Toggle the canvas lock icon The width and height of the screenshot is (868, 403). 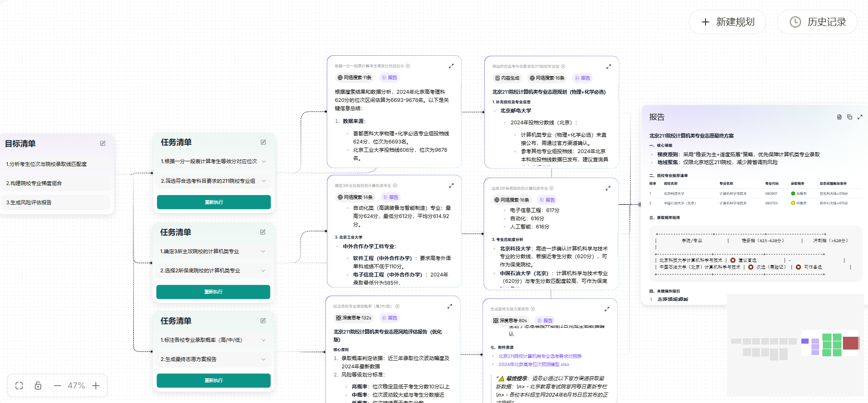[38, 386]
